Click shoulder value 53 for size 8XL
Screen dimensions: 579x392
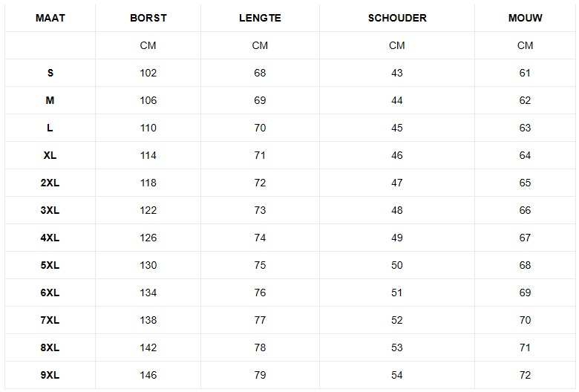coord(397,347)
